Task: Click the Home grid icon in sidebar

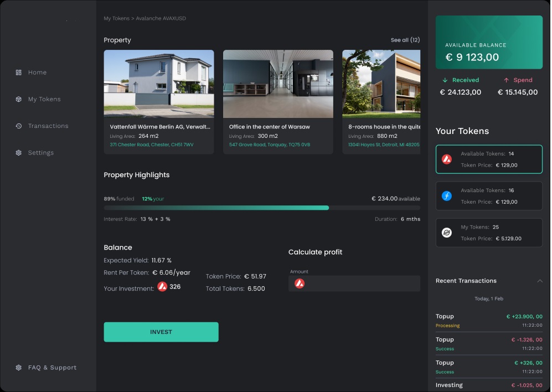Action: (x=19, y=72)
